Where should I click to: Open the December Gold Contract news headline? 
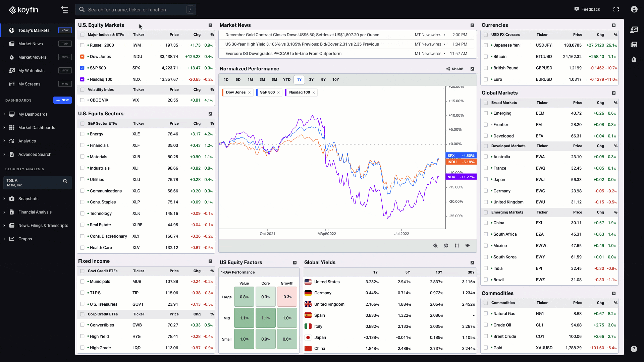click(302, 35)
